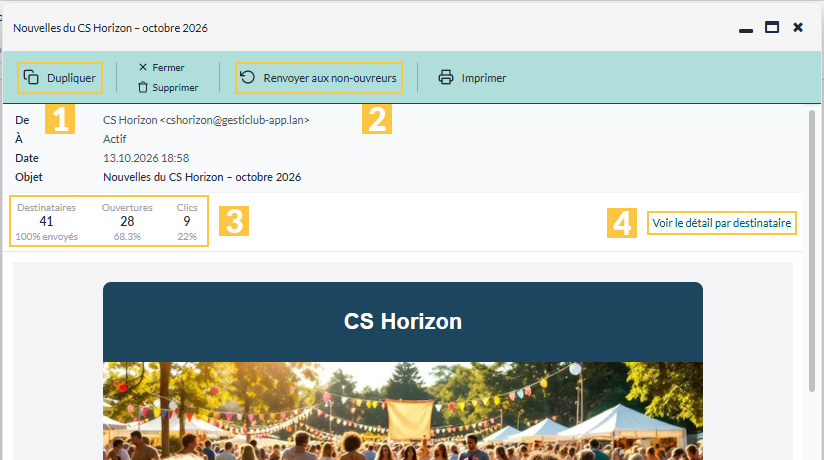Minimize the newsletter window

point(746,30)
